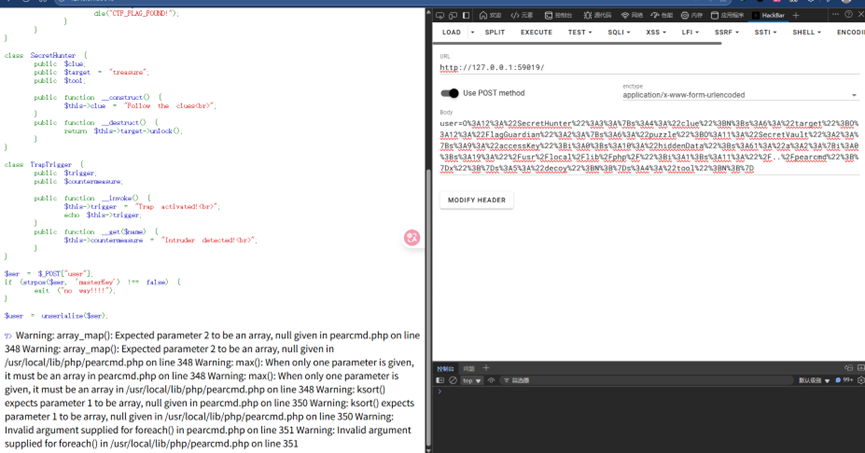Open the SSRF dropdown menu
The image size is (865, 453).
(x=727, y=33)
